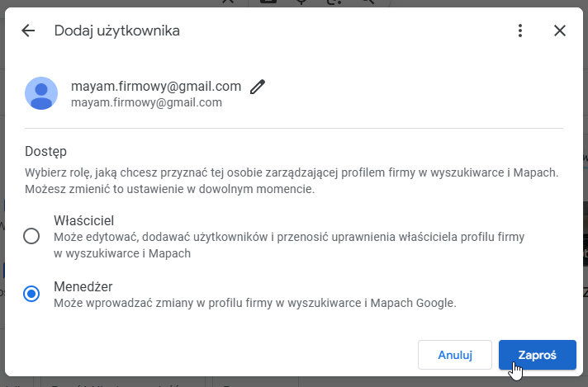Viewport: 588px width, 387px height.
Task: Choose the Właściciel role label
Action: pyautogui.click(x=83, y=220)
